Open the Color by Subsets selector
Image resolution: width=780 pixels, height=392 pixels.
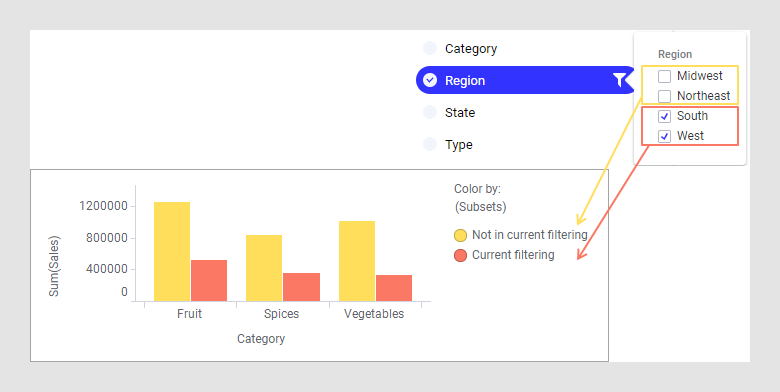click(x=480, y=206)
